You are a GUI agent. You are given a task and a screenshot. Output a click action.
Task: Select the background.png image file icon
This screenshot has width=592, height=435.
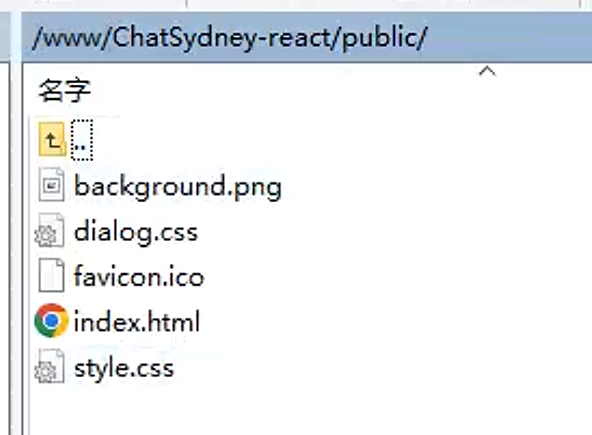[51, 185]
